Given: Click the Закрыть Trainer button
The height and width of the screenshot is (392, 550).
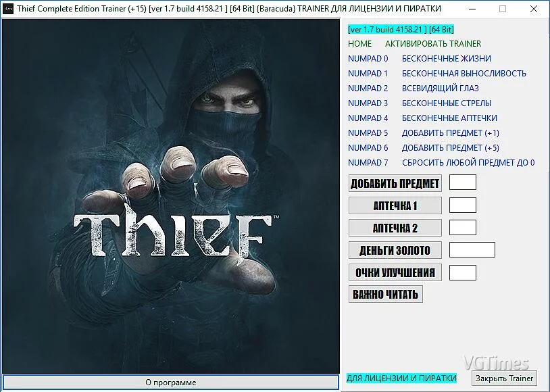Looking at the screenshot, I should (x=504, y=378).
